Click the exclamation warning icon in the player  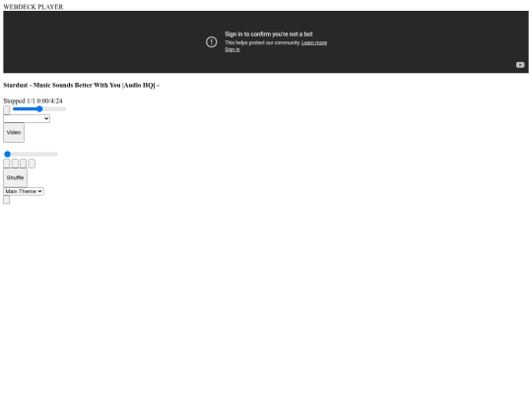(212, 41)
